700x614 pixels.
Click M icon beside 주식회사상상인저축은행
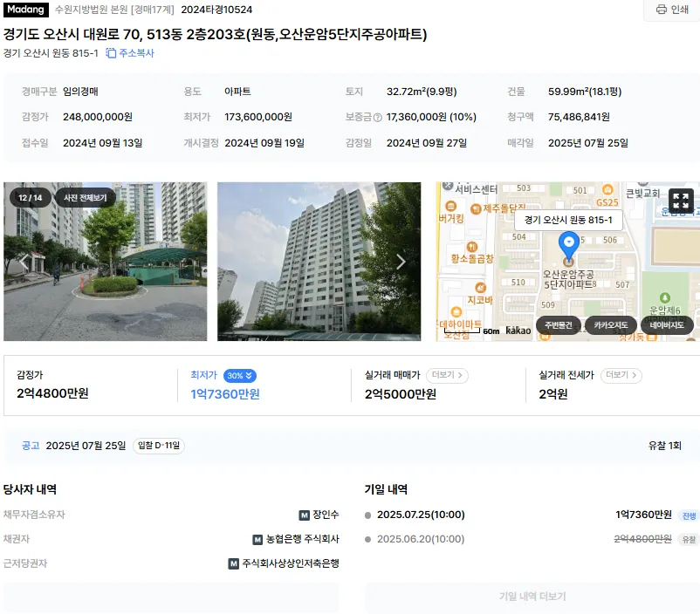point(234,564)
